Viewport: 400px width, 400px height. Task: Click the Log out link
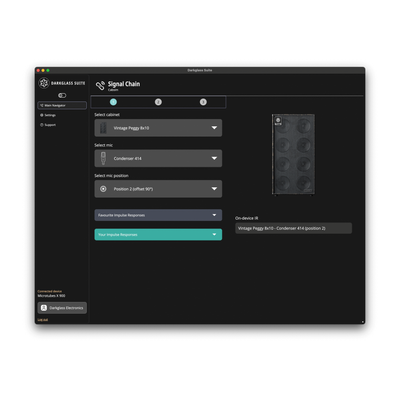pos(43,320)
